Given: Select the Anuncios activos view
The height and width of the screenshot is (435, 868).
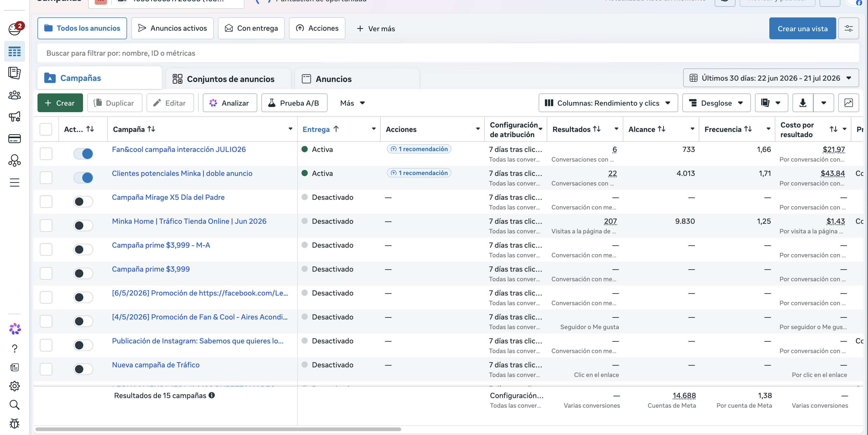Looking at the screenshot, I should [x=173, y=28].
